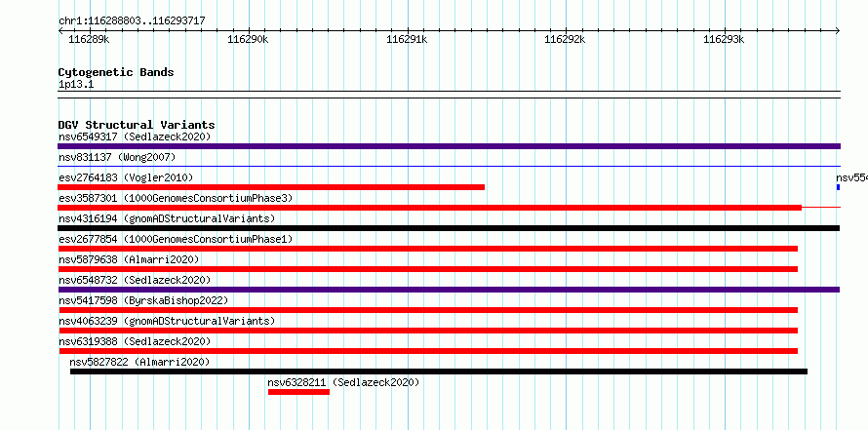Click the DGV Structural Variants track title
Image resolution: width=868 pixels, height=430 pixels.
coord(137,125)
